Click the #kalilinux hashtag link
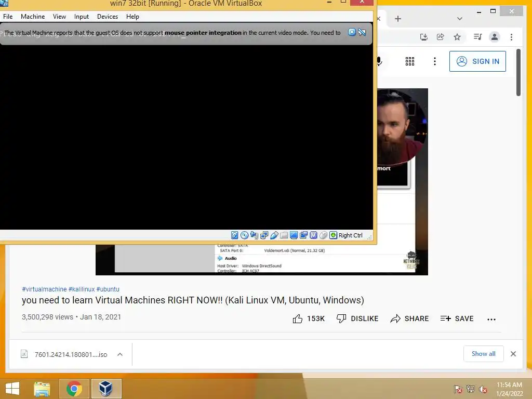This screenshot has width=532, height=399. pos(82,289)
